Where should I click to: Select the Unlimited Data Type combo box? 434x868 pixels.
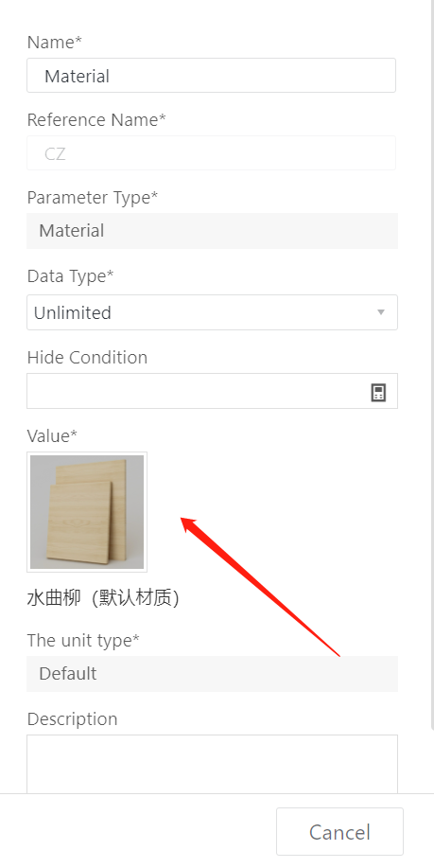213,312
